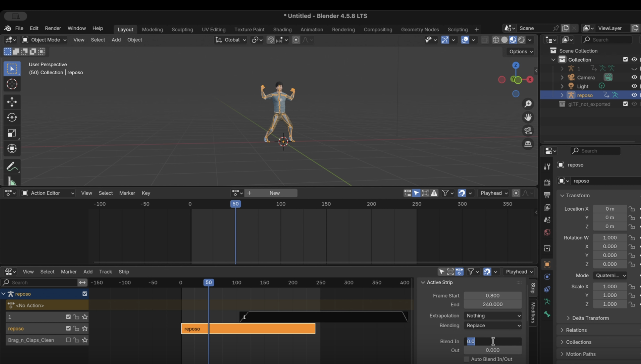
Task: Open the Blending dropdown set to Replace
Action: 493,325
